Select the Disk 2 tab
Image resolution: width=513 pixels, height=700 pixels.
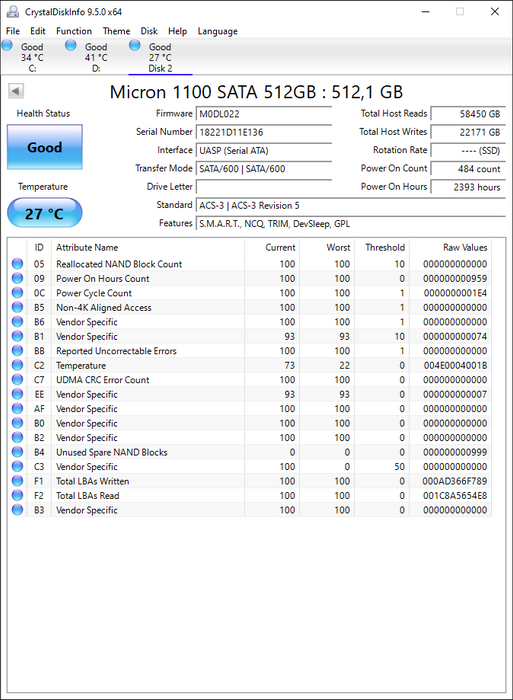click(160, 57)
